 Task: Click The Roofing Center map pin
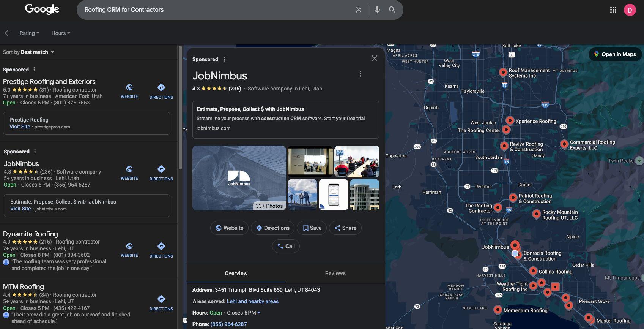pos(506,130)
